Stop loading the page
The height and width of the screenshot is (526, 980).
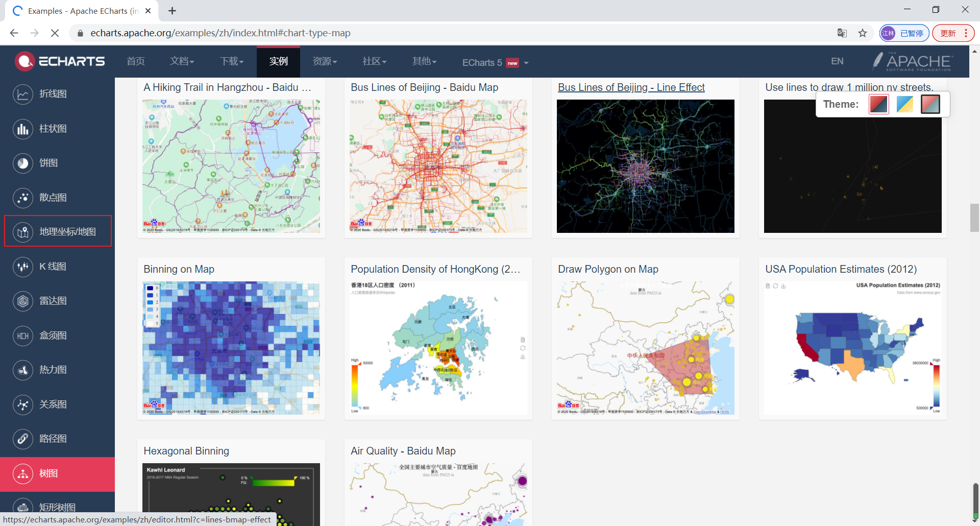[x=55, y=33]
